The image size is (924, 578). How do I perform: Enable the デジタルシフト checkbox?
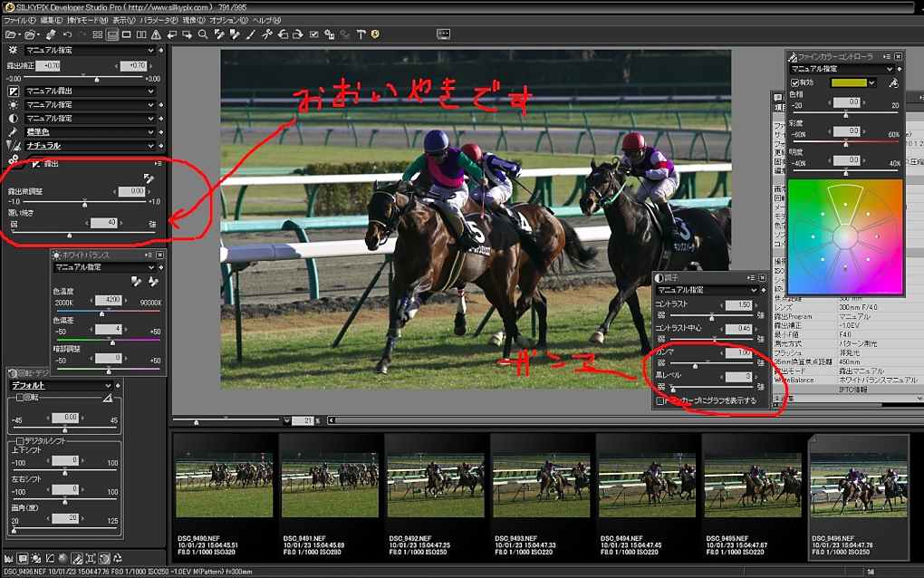click(20, 440)
